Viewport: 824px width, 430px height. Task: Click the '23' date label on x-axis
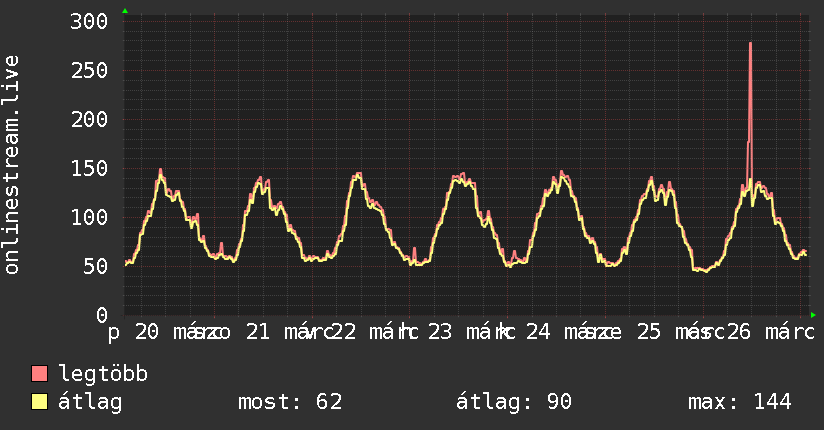coord(440,332)
